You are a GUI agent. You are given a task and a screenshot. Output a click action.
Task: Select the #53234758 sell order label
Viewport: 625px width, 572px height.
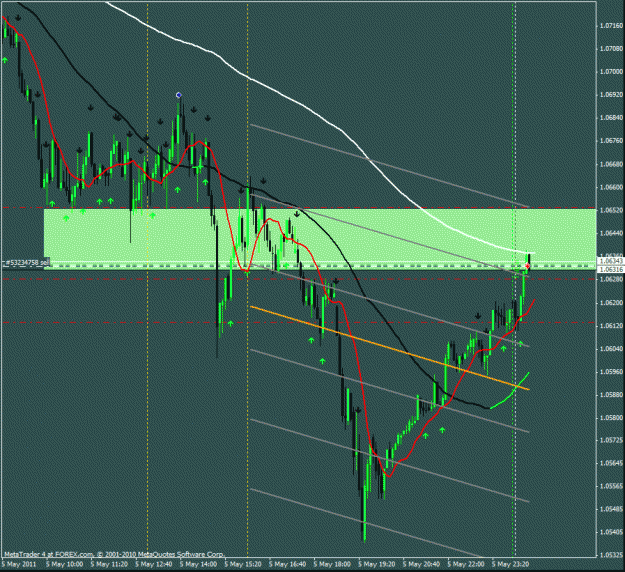[26, 263]
